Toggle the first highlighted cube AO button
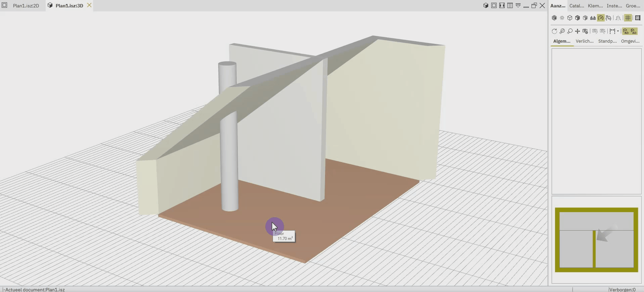644x292 pixels. pyautogui.click(x=626, y=31)
